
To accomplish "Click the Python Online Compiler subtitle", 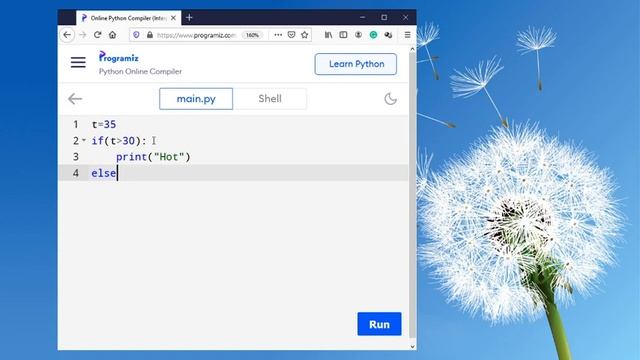I will tap(140, 71).
